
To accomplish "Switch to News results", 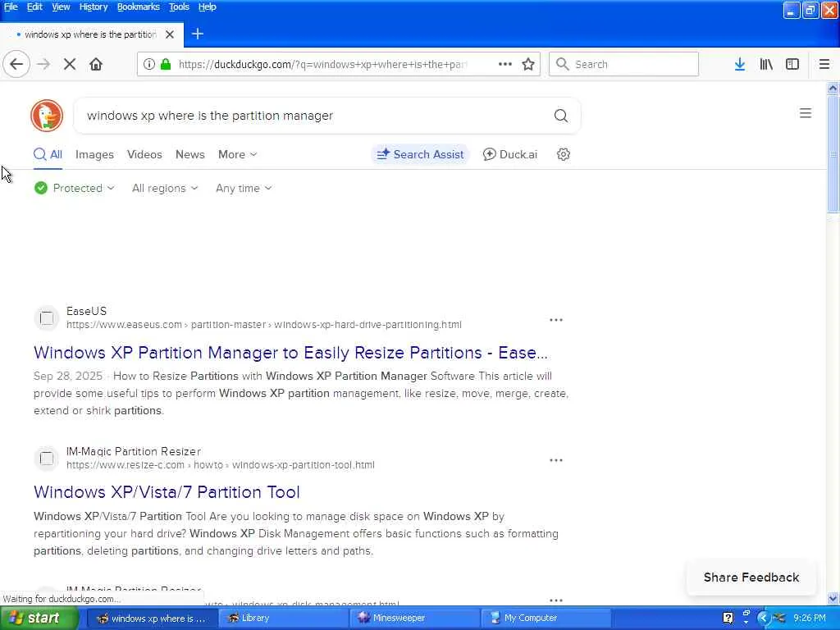I will [x=190, y=154].
